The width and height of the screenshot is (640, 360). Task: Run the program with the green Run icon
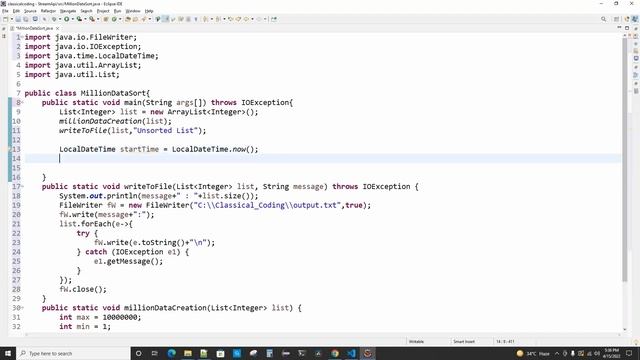(66, 19)
